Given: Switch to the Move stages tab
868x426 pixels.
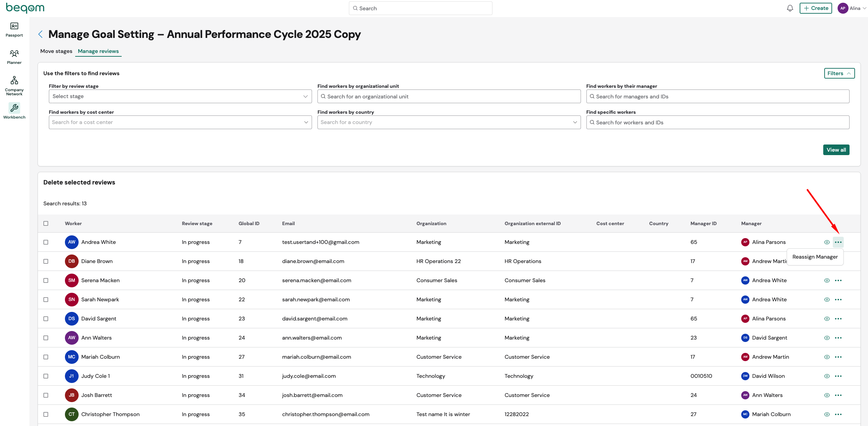Looking at the screenshot, I should coord(56,51).
